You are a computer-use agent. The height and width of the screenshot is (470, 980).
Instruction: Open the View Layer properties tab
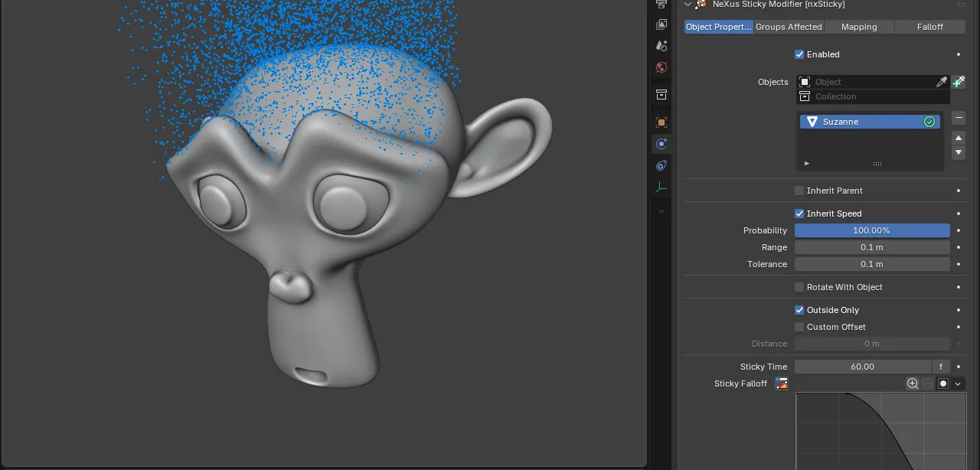click(661, 24)
